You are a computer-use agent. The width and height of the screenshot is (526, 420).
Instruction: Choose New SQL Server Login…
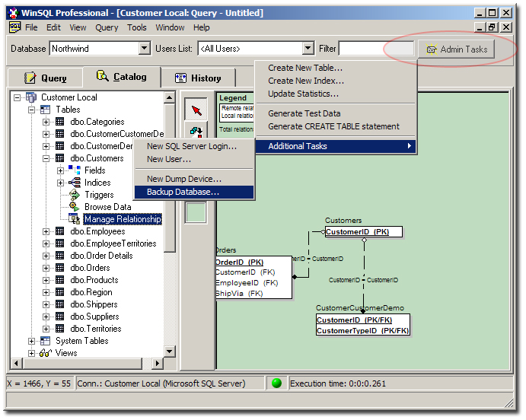194,146
